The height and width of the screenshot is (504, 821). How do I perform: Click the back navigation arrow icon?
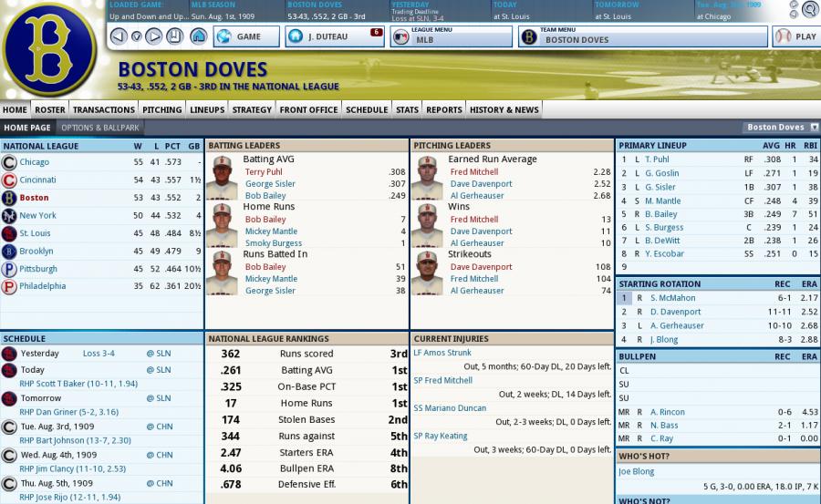(118, 36)
